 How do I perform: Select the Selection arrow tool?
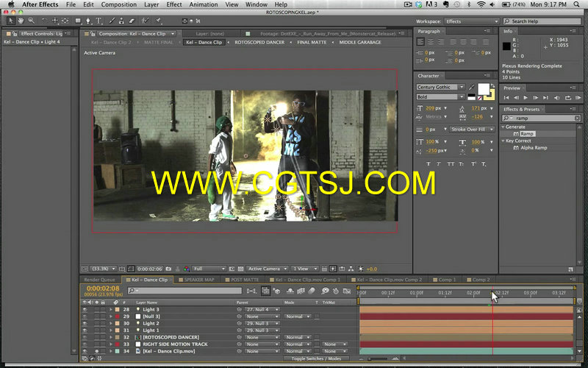point(10,21)
